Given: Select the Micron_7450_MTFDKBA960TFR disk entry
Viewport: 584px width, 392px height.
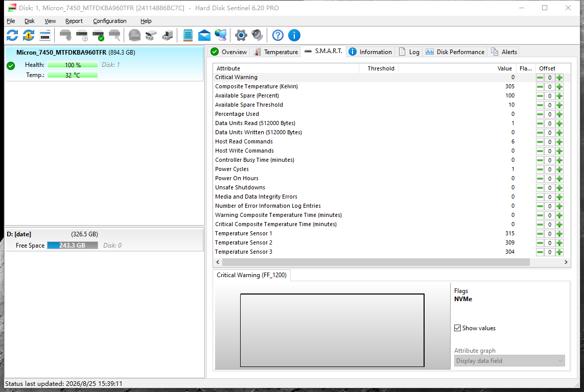Looking at the screenshot, I should 104,64.
